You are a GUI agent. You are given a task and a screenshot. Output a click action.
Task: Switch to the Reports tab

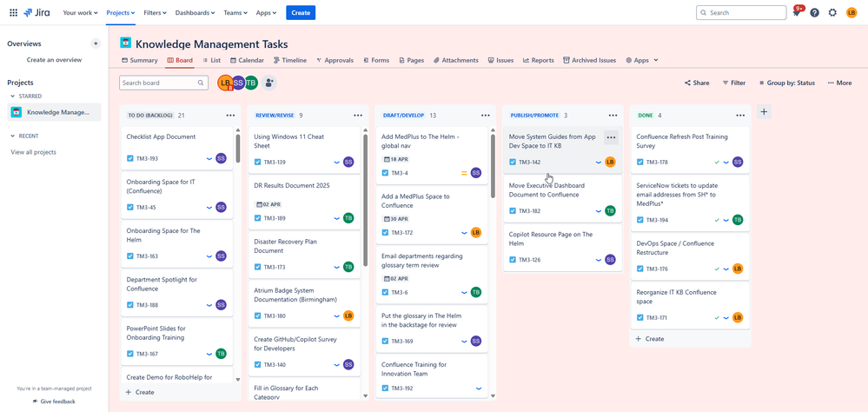coord(538,60)
